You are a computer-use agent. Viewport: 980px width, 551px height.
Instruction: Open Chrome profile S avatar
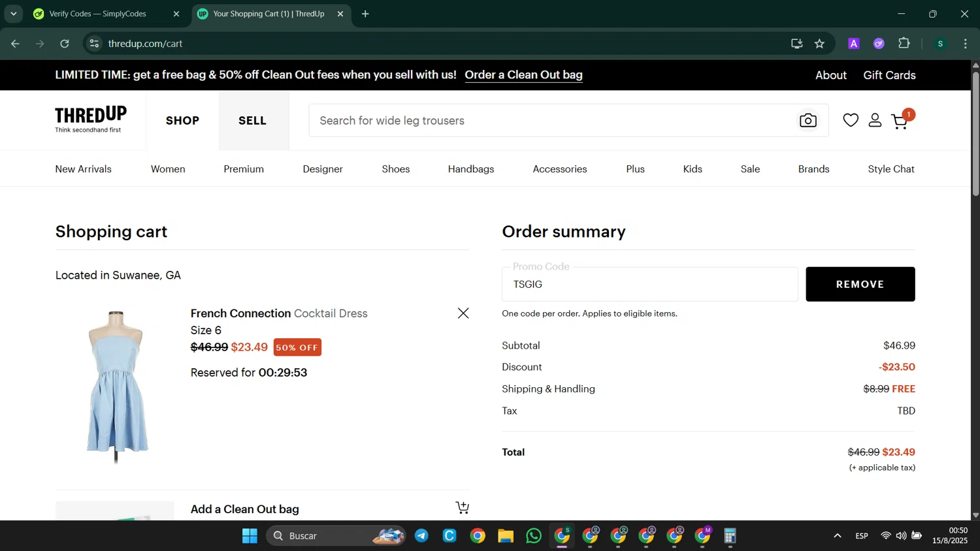point(940,44)
